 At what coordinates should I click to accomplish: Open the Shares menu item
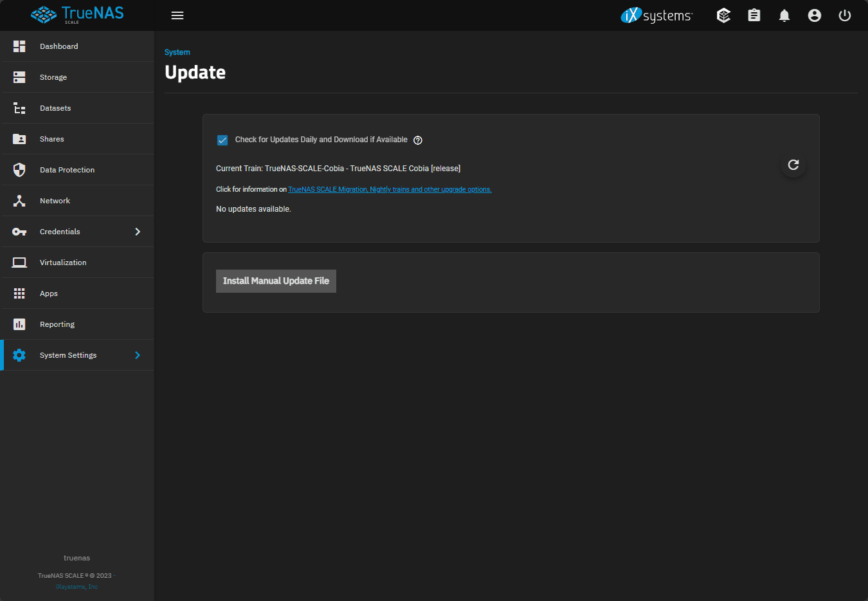tap(77, 139)
